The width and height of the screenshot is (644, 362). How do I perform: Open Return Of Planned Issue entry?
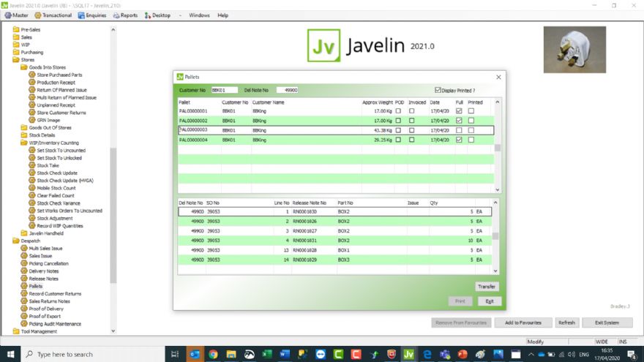click(61, 90)
